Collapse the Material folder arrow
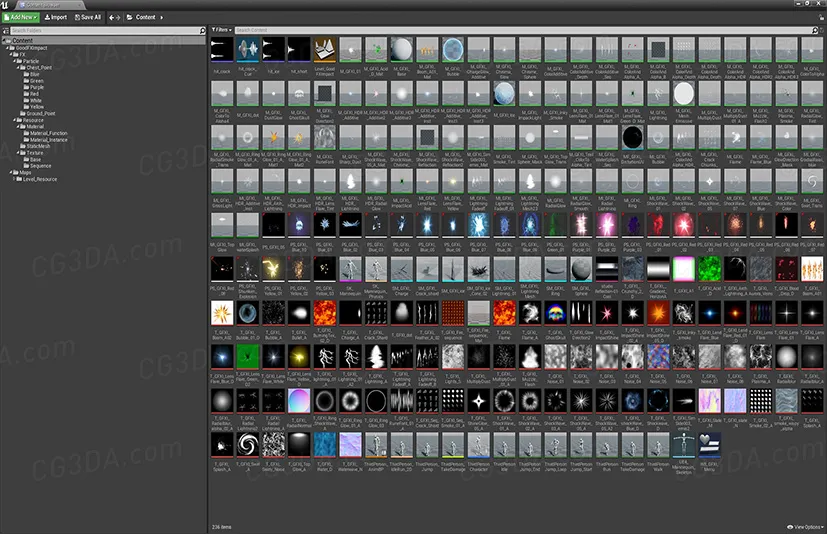Viewport: 827px width, 534px height. (x=17, y=127)
